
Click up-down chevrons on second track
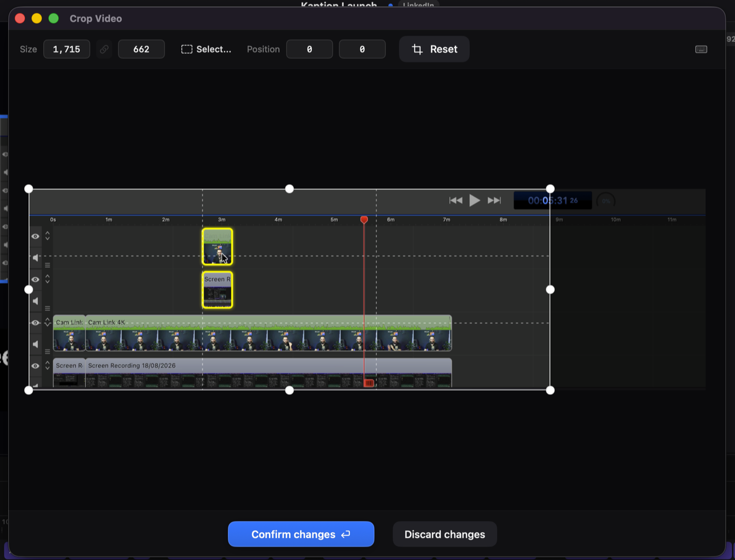(47, 279)
